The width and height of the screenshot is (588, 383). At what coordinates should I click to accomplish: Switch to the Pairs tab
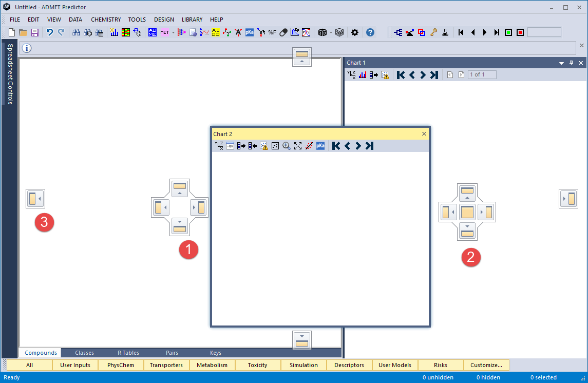172,353
